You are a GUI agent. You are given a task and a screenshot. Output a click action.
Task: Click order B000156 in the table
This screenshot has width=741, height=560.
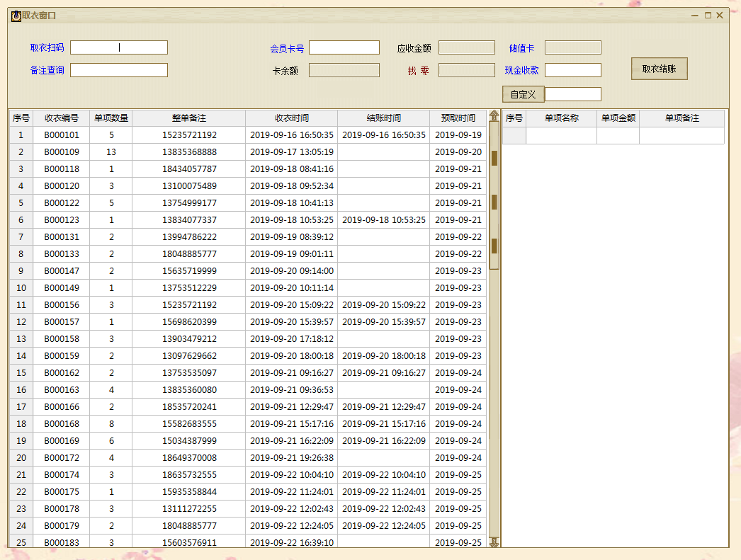[x=62, y=305]
